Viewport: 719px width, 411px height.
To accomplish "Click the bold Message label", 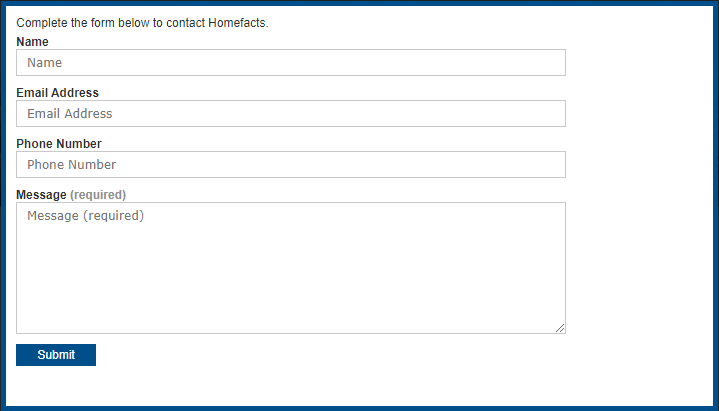I will pos(41,195).
